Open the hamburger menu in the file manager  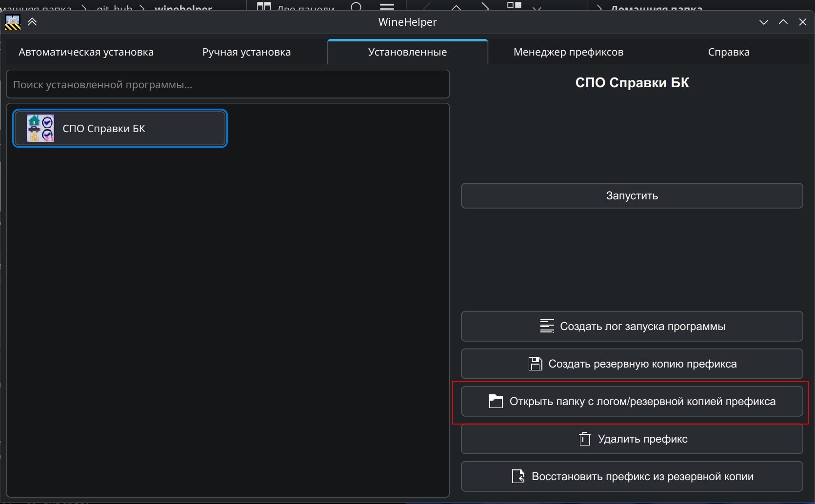click(387, 7)
